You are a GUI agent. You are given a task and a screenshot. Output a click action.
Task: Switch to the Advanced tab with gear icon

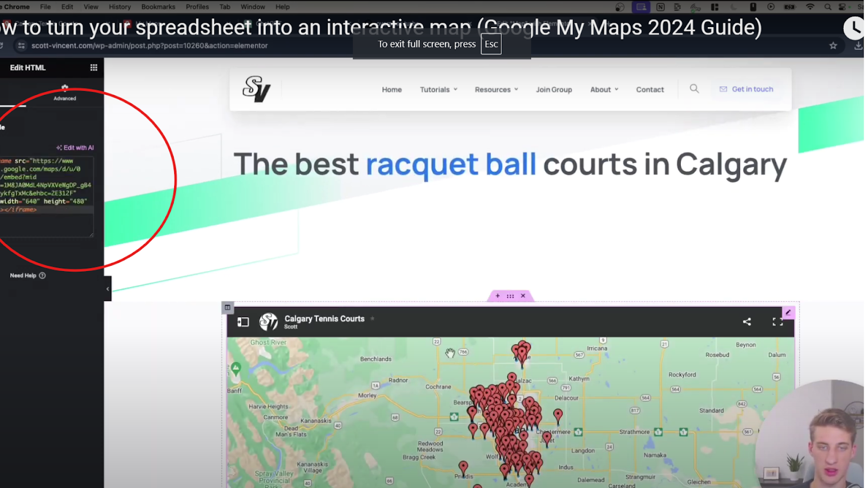tap(65, 93)
